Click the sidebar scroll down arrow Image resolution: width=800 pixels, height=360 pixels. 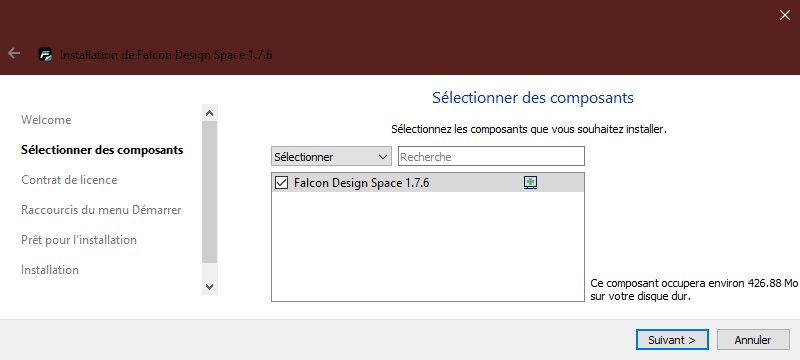coord(209,287)
